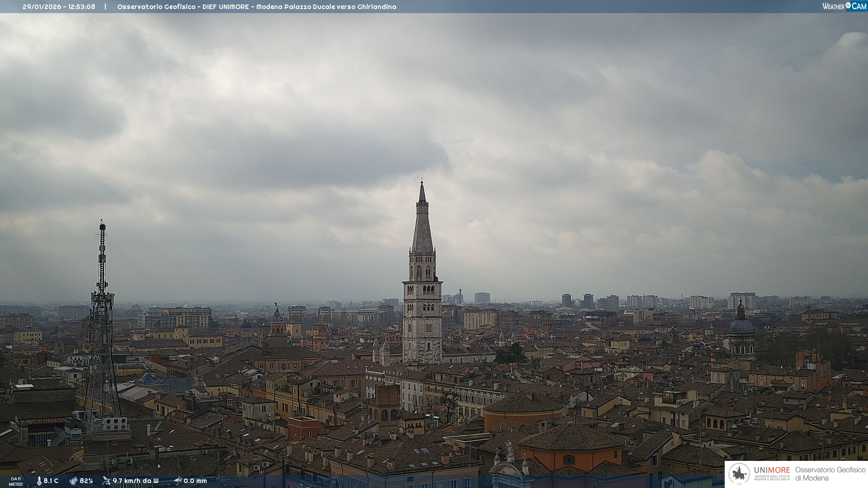The height and width of the screenshot is (488, 868).
Task: Click Osservatorio Geofisico di Modena text
Action: [x=830, y=474]
